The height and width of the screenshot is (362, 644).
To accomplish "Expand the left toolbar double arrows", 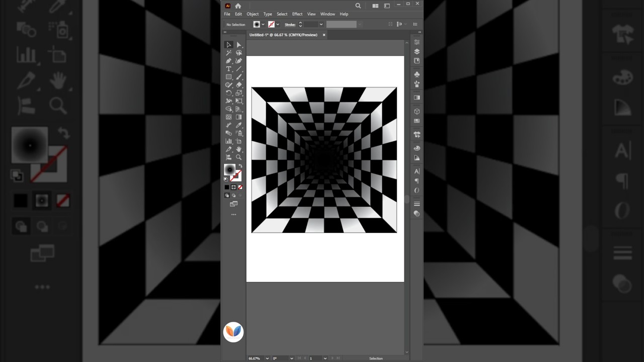I will (225, 32).
